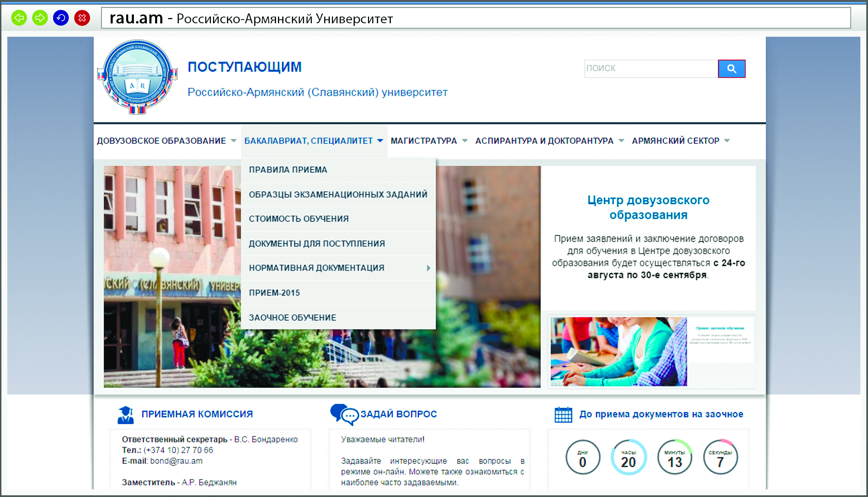
Task: Click the phone number (+374 10) 27 70 66
Action: [178, 450]
